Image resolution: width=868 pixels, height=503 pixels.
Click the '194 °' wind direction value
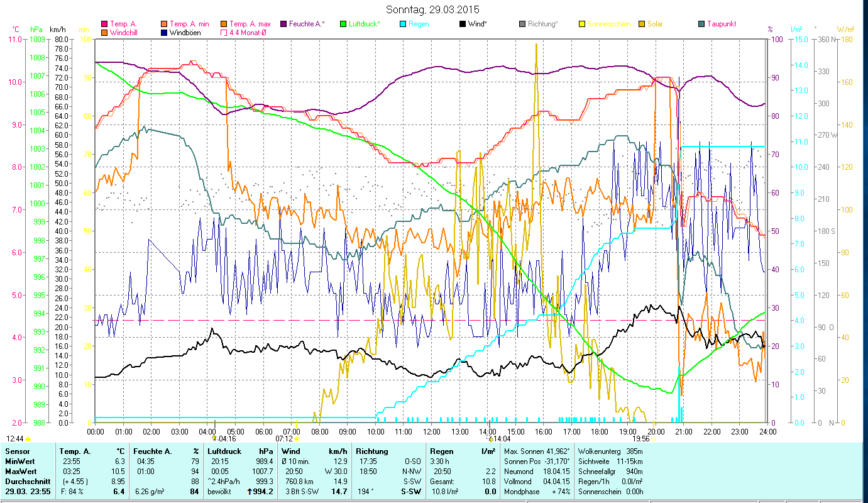(x=366, y=492)
